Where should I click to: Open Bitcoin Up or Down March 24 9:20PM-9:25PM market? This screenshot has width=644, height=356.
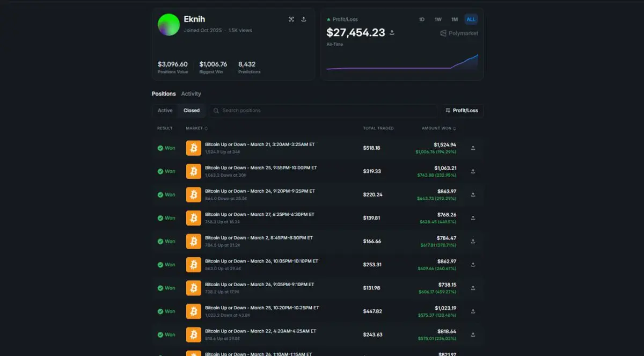coord(260,191)
